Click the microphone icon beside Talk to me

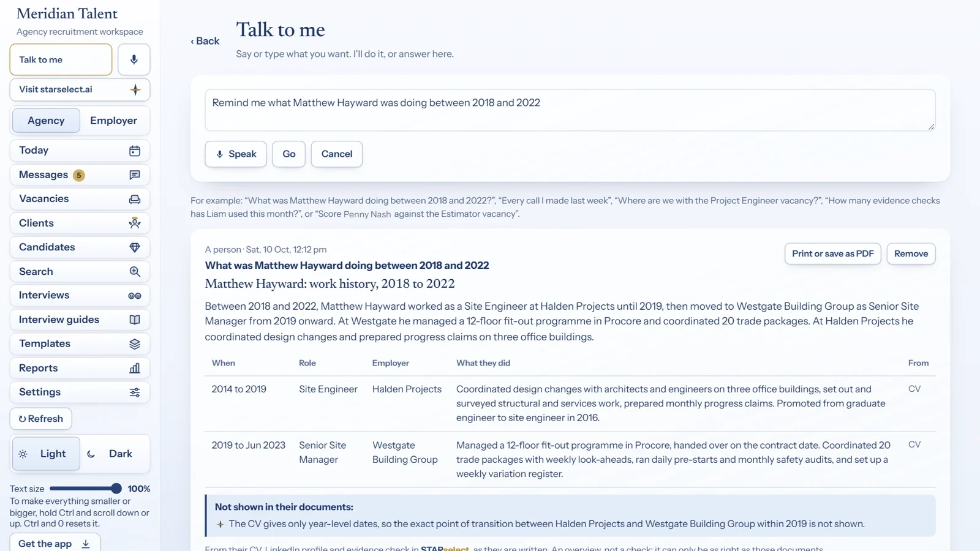pyautogui.click(x=134, y=59)
